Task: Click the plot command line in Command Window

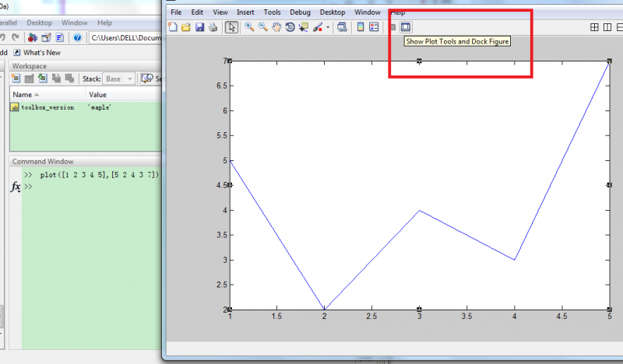Action: (x=100, y=175)
